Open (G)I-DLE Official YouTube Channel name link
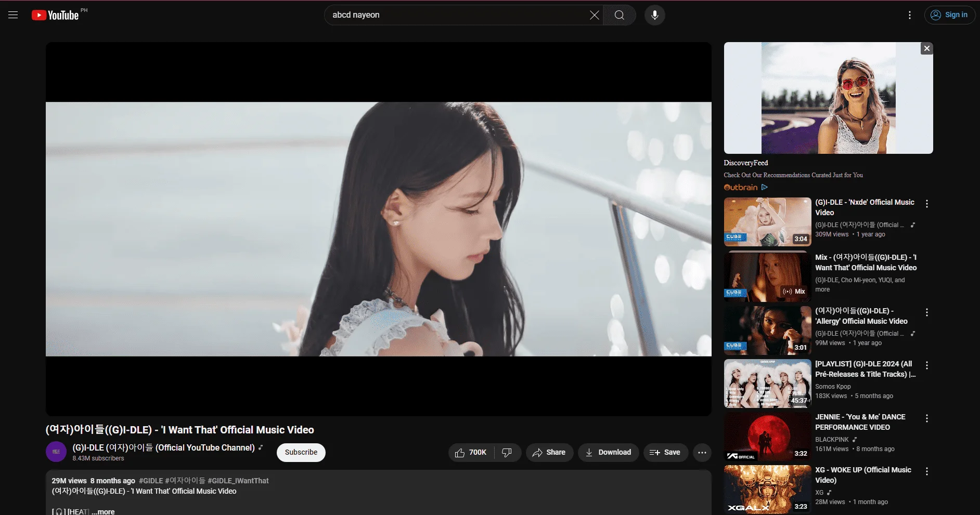980x515 pixels. tap(163, 447)
